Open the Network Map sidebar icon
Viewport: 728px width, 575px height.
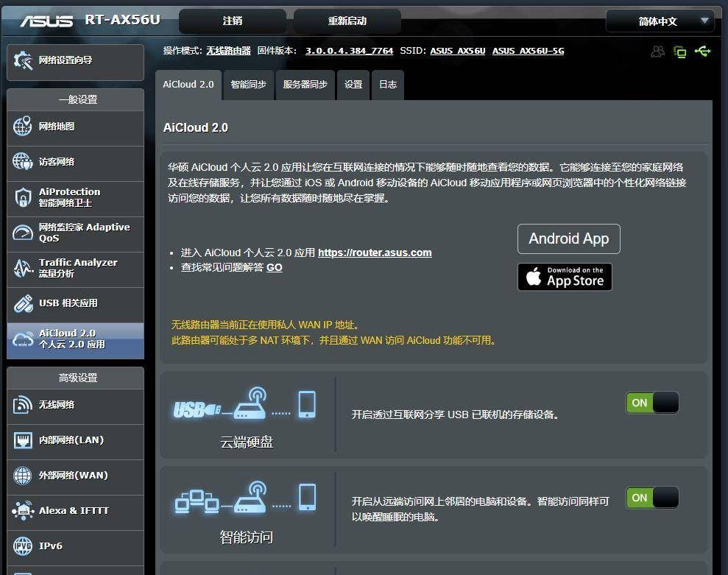coord(74,126)
